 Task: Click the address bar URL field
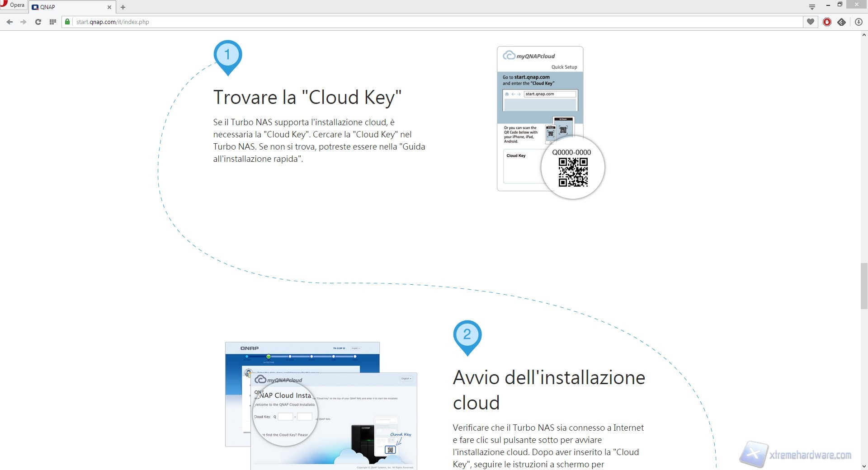(x=407, y=22)
